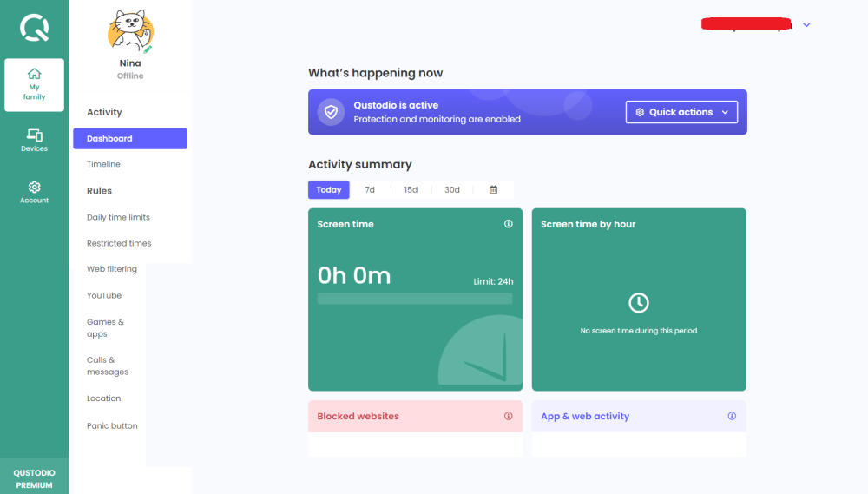868x494 pixels.
Task: Click the Qustodio logo icon
Action: tap(35, 28)
